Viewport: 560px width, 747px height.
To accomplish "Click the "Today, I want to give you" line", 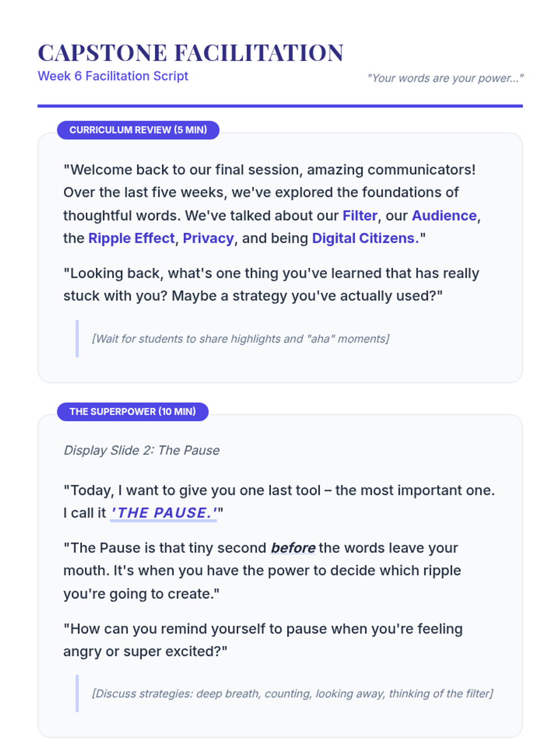I will tap(279, 491).
